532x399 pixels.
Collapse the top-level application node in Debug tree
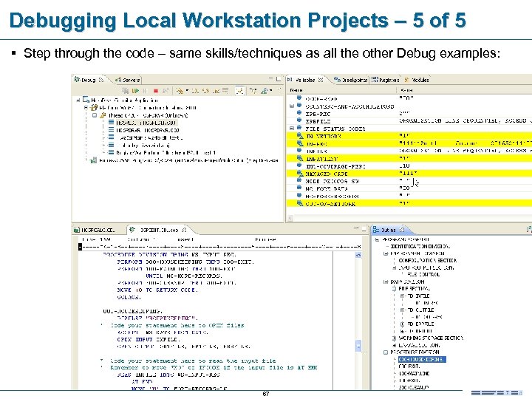coord(77,101)
